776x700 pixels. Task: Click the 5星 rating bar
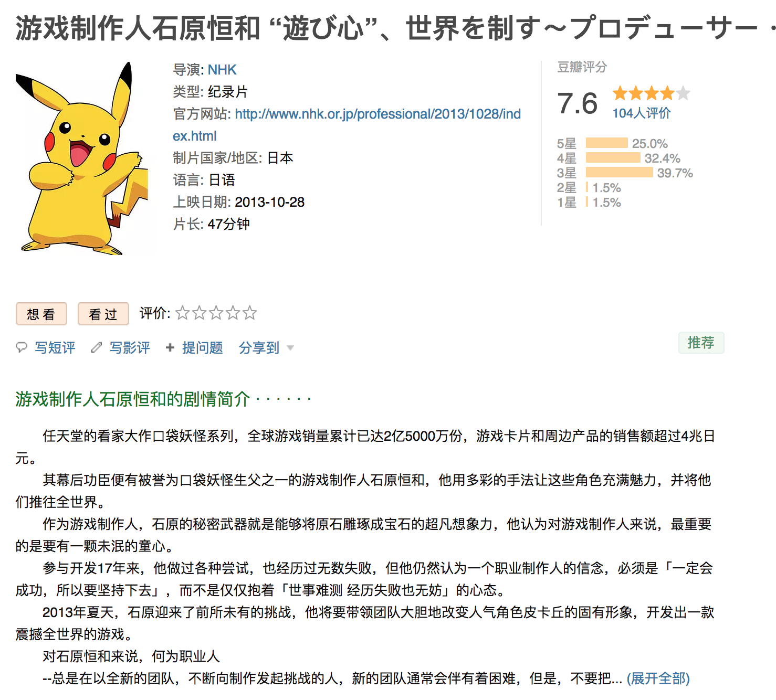(x=607, y=143)
